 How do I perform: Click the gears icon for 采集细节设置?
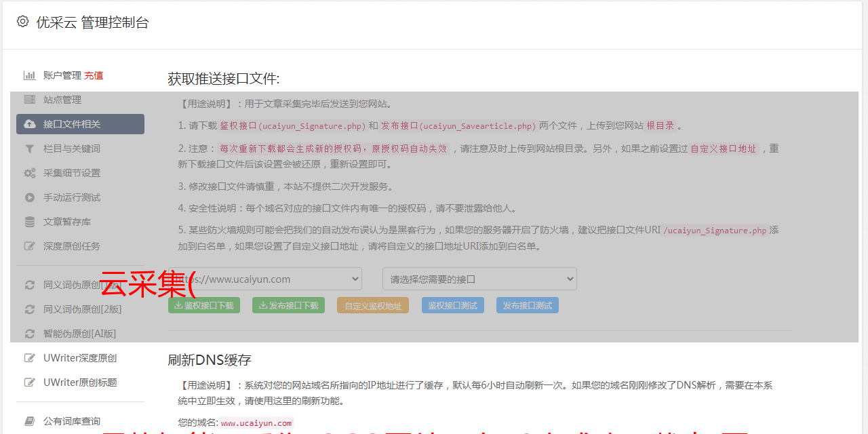coord(29,173)
